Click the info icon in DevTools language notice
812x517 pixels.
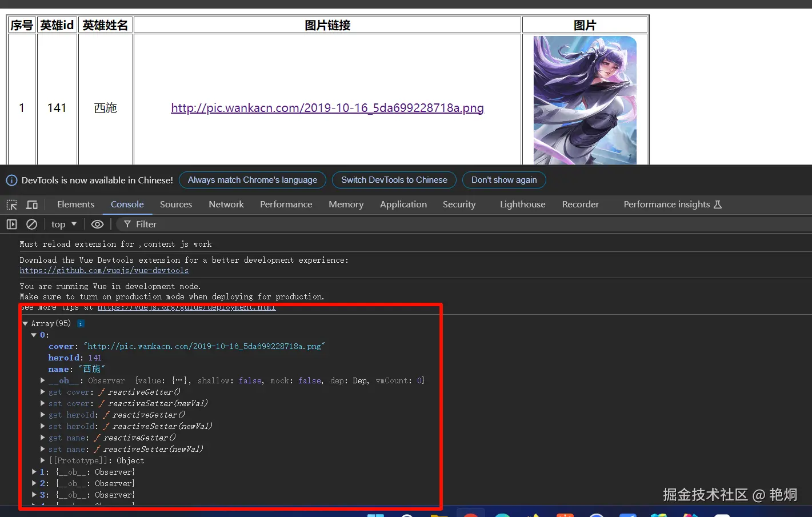[x=11, y=181]
